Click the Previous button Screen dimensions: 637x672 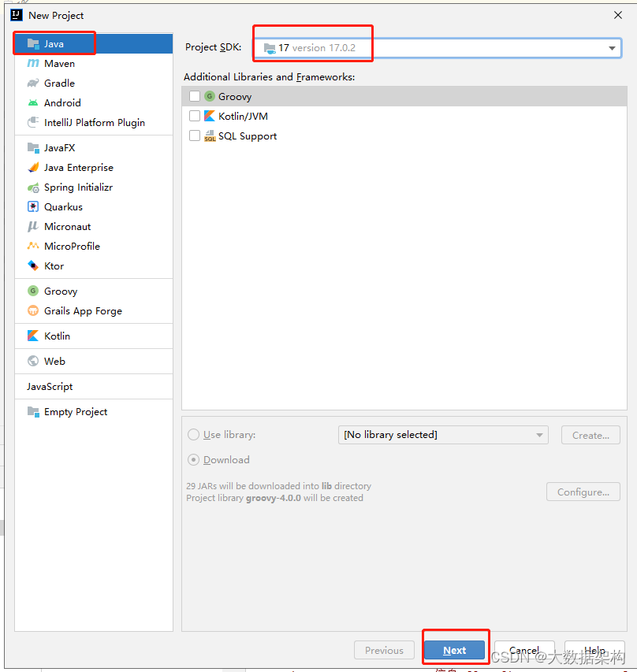pos(384,650)
